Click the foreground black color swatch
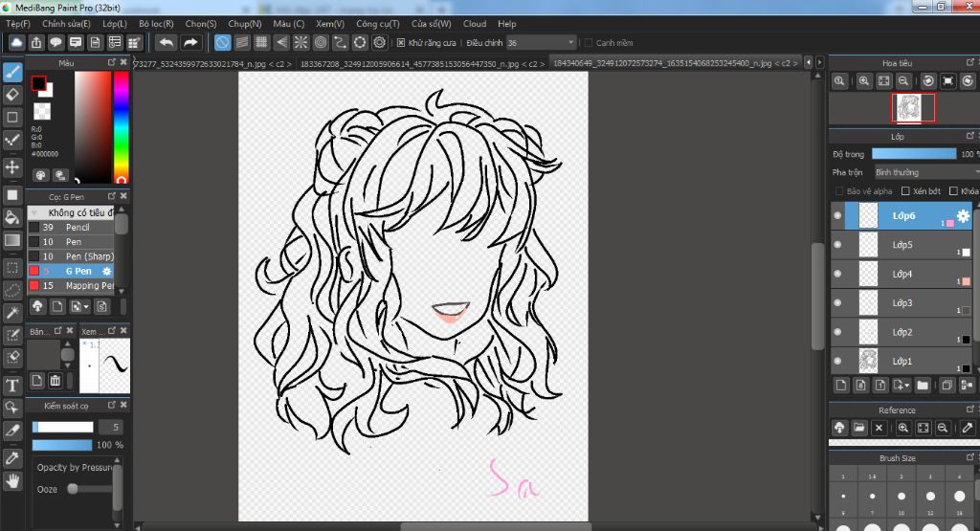Image resolution: width=980 pixels, height=531 pixels. [38, 83]
